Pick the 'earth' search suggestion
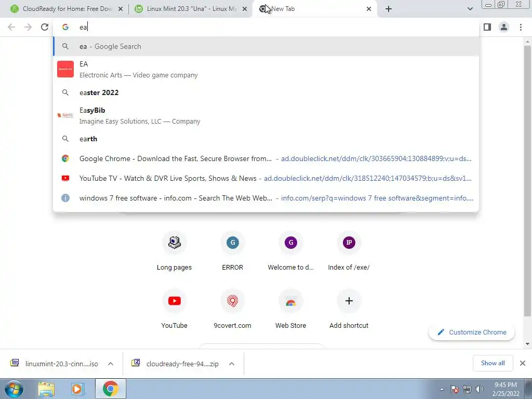 [266, 139]
